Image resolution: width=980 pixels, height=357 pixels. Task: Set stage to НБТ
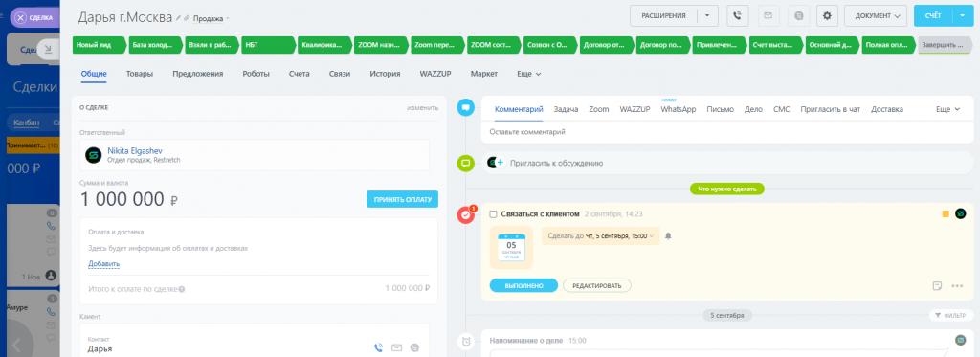(x=268, y=46)
